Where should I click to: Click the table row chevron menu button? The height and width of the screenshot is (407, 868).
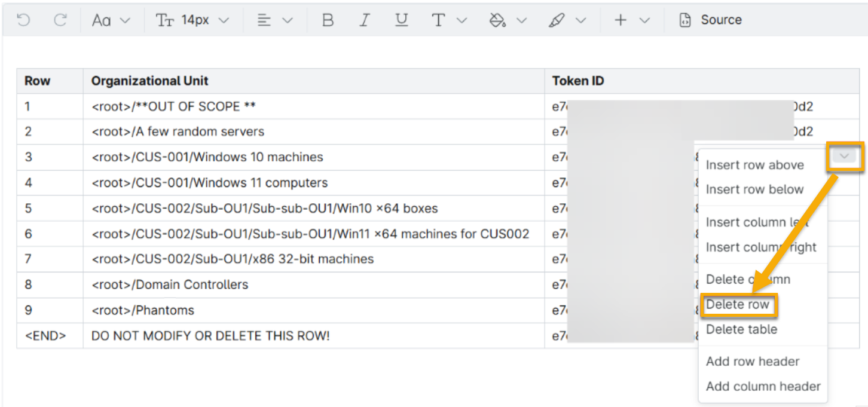pos(843,157)
